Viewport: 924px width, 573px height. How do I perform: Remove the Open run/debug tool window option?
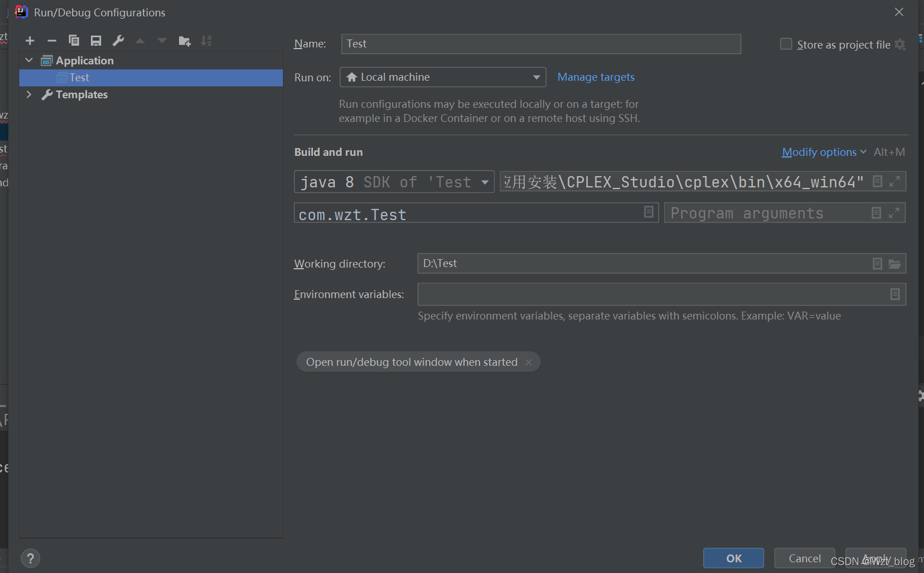[529, 362]
